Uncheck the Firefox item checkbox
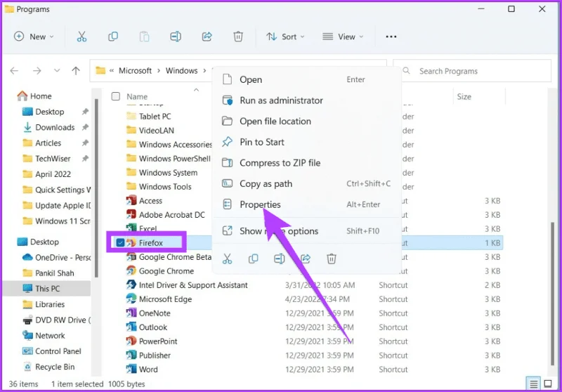562x392 pixels. coord(120,242)
